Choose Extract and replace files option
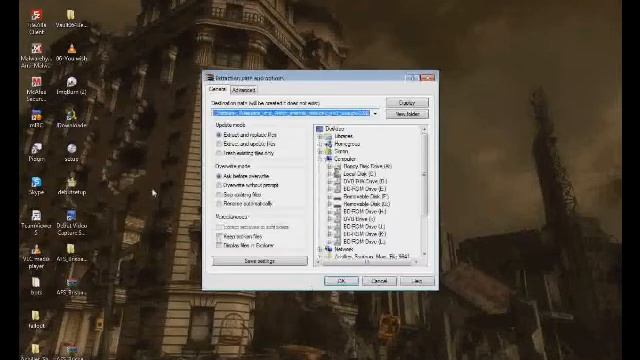Screen dimensions: 640x360 tap(247, 135)
